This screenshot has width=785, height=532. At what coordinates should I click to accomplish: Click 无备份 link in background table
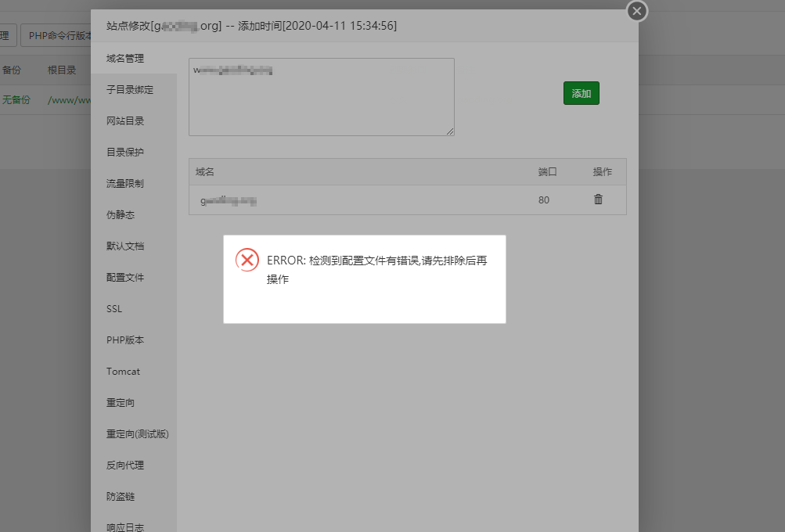[x=16, y=99]
